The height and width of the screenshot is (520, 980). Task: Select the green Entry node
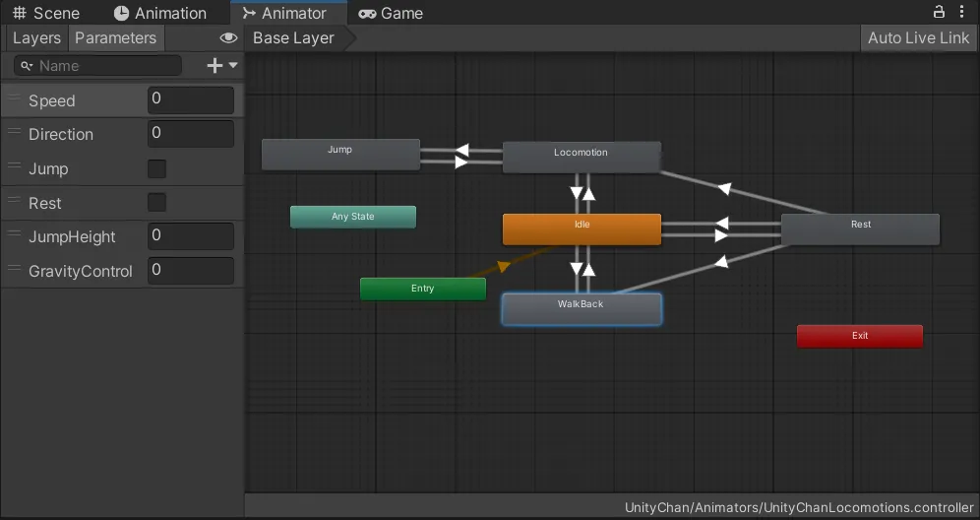pyautogui.click(x=422, y=289)
